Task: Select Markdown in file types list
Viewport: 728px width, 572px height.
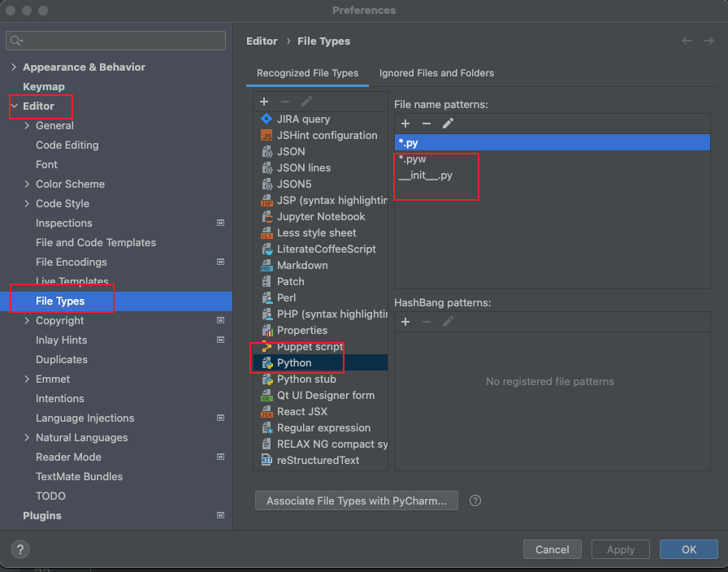Action: [302, 265]
